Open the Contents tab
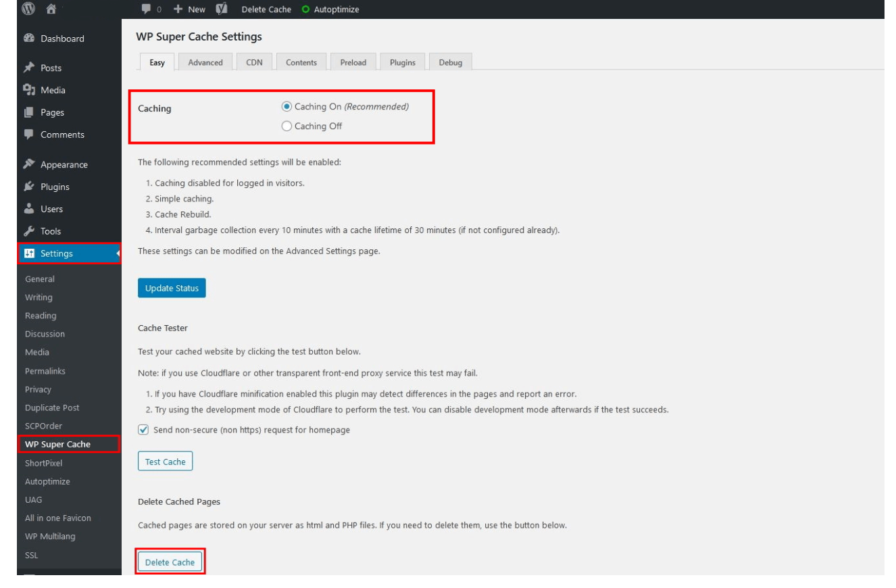896x588 pixels. click(301, 62)
